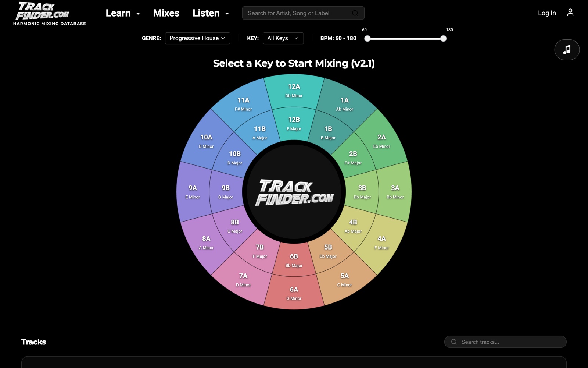
Task: Select the 12B E Major wheel segment
Action: (294, 124)
